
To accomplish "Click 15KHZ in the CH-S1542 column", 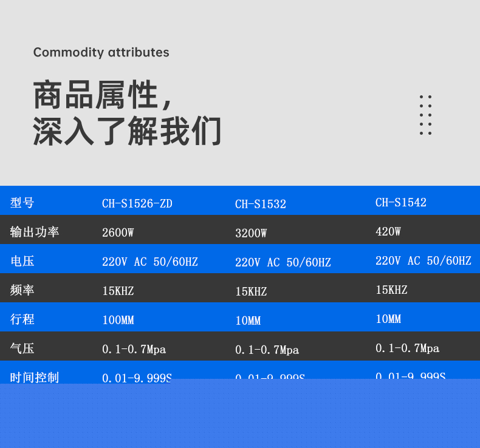I will 391,290.
